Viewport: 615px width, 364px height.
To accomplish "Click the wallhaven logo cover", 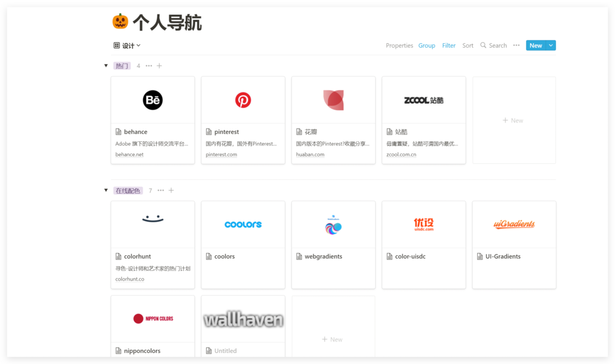I will (243, 319).
